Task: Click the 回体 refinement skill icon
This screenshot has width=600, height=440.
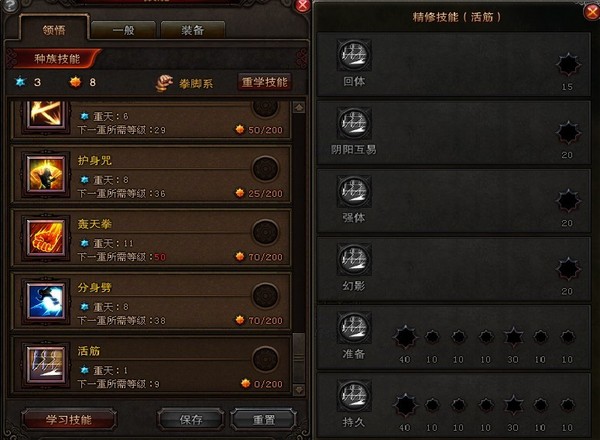Action: [354, 55]
